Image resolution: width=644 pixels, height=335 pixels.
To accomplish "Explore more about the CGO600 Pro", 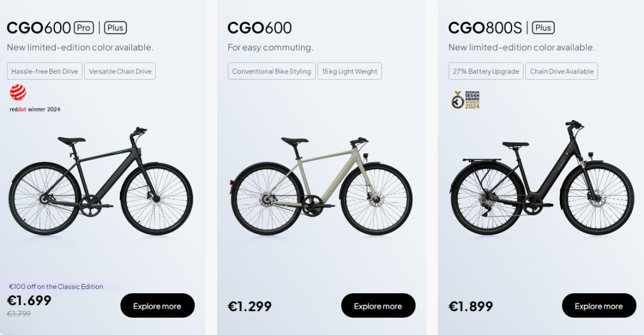I will pos(157,306).
